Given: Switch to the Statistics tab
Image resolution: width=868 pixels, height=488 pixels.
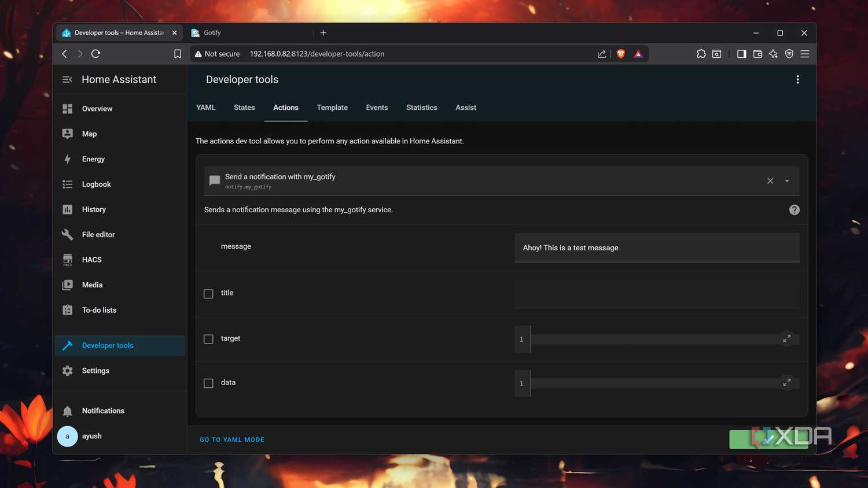Looking at the screenshot, I should coord(422,108).
